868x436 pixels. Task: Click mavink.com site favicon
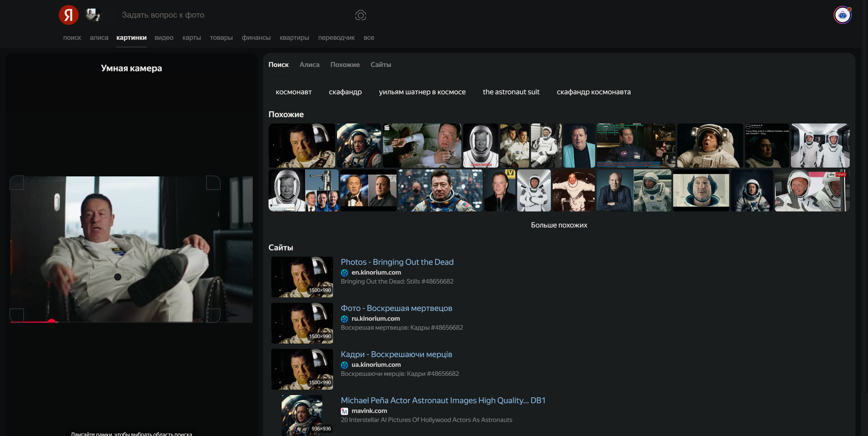click(x=344, y=411)
